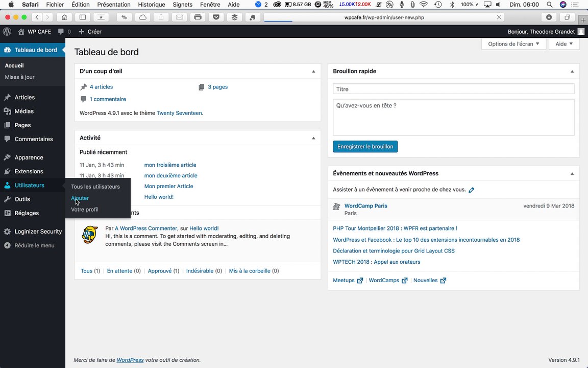The image size is (588, 368).
Task: Click the Titre input field
Action: (453, 89)
